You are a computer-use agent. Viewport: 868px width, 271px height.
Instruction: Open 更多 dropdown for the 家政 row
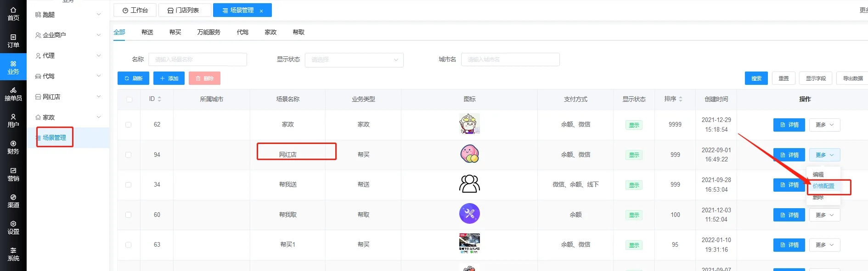tap(824, 125)
